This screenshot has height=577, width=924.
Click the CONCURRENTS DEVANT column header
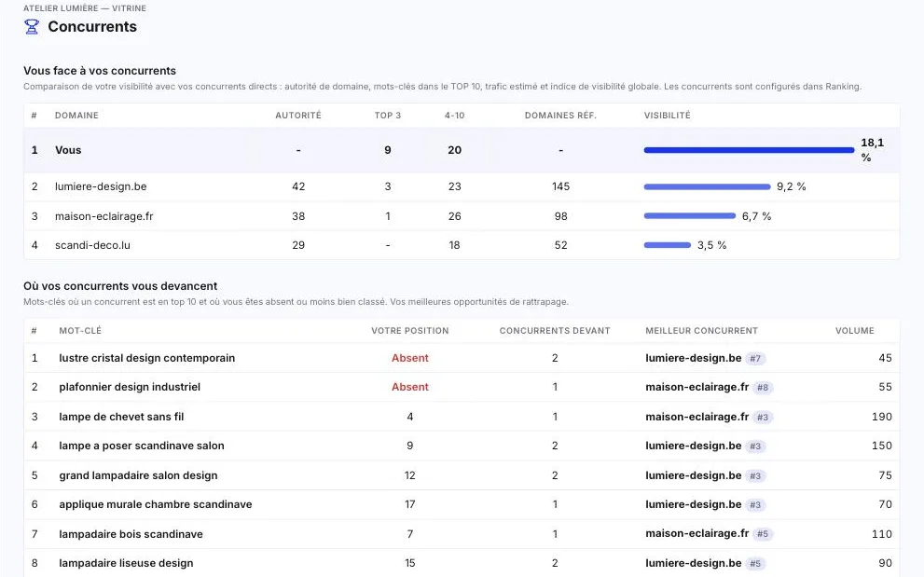tap(555, 331)
